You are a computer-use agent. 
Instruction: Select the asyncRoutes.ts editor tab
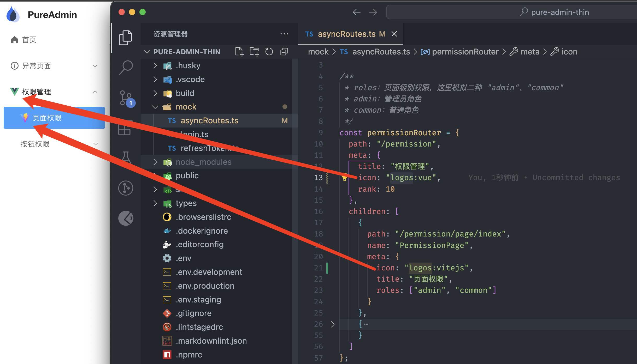coord(346,34)
